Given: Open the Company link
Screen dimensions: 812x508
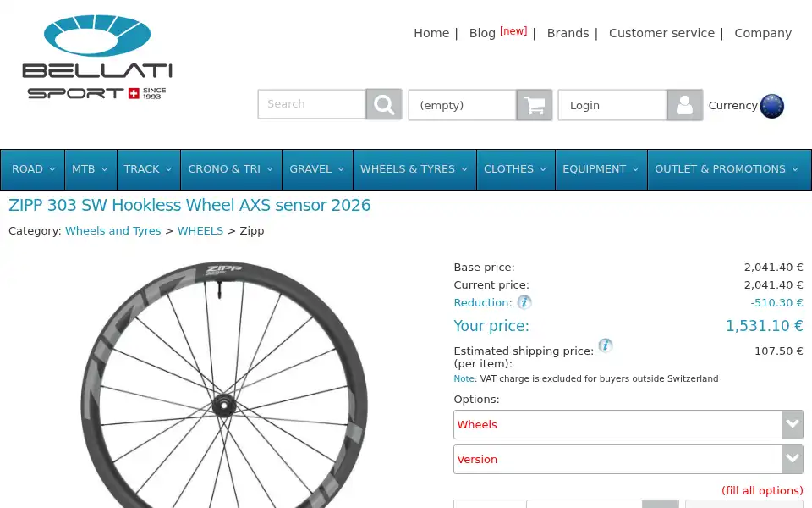Looking at the screenshot, I should click(x=763, y=33).
